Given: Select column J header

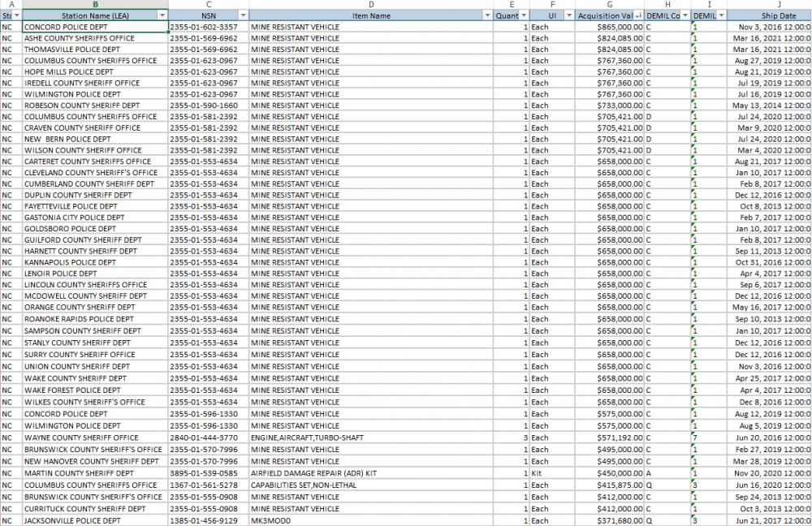Looking at the screenshot, I should tap(768, 5).
